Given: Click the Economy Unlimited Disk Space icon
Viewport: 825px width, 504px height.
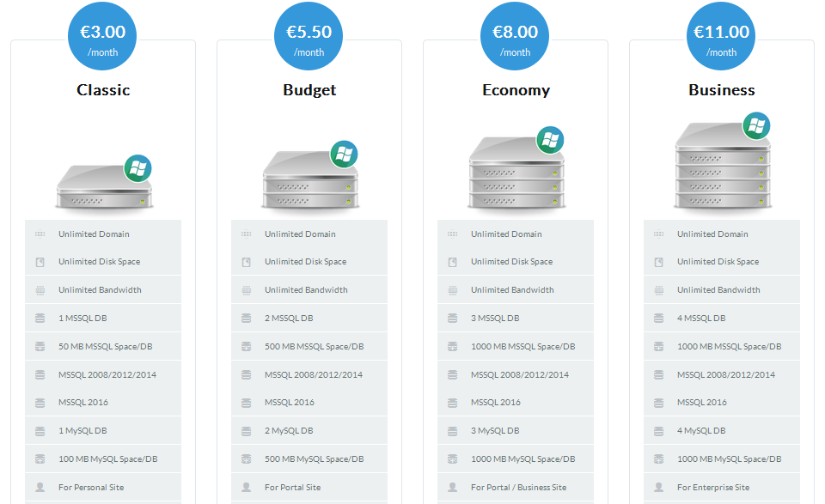Looking at the screenshot, I should pyautogui.click(x=453, y=262).
